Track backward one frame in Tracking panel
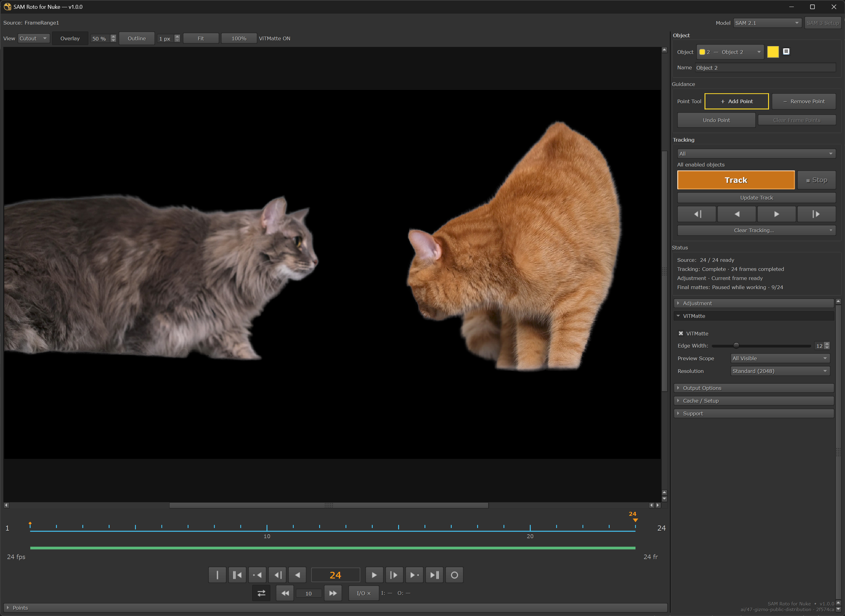Image resolution: width=845 pixels, height=616 pixels. click(x=697, y=214)
